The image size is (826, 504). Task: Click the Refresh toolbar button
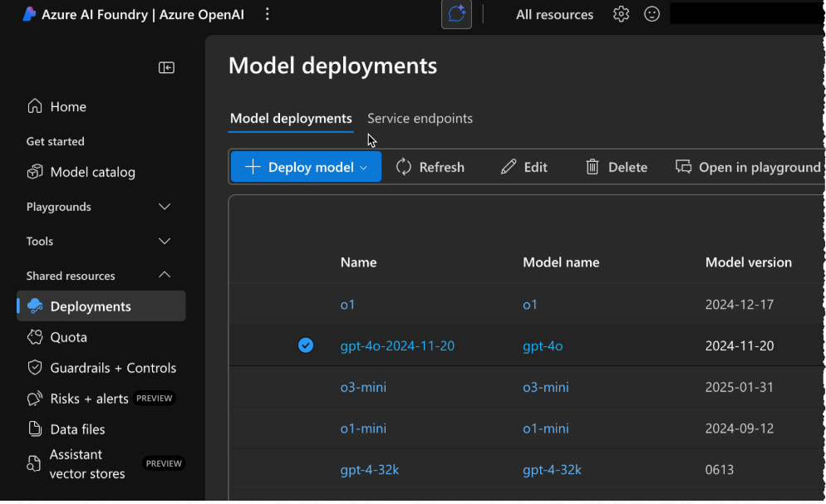tap(430, 167)
